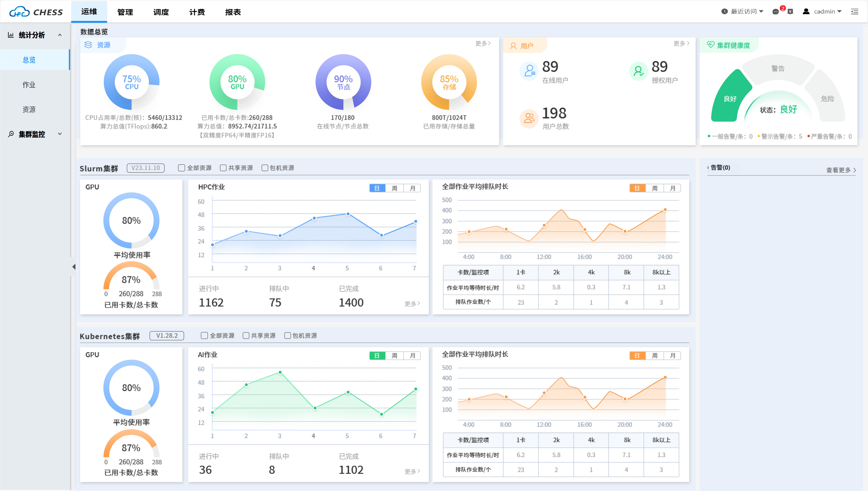Open 更多 in the resources panel
Image resolution: width=868 pixels, height=491 pixels.
pyautogui.click(x=483, y=44)
